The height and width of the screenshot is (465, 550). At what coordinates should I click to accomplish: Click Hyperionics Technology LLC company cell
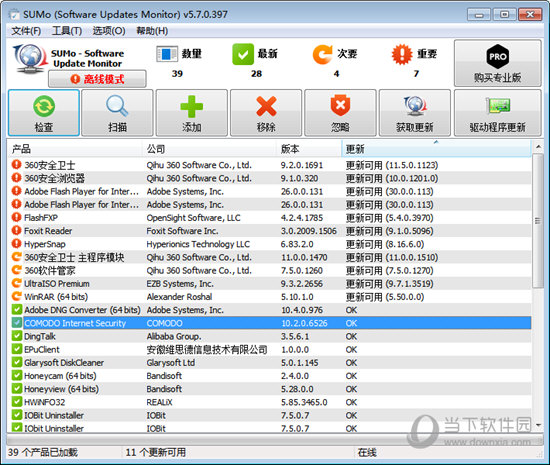click(x=198, y=244)
